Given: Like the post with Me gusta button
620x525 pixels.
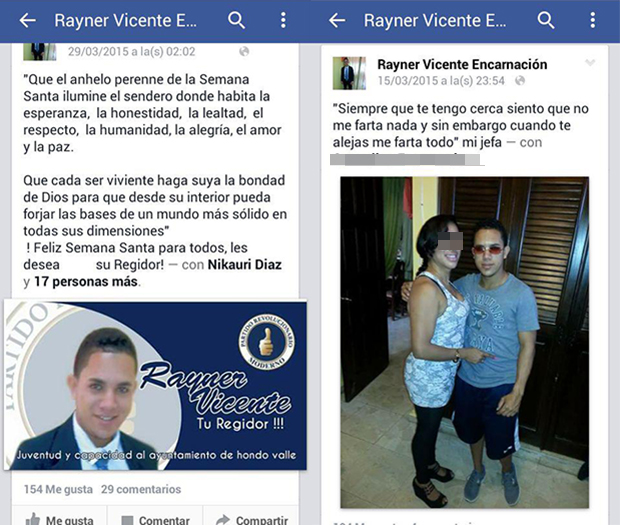Looking at the screenshot, I should pyautogui.click(x=59, y=518).
